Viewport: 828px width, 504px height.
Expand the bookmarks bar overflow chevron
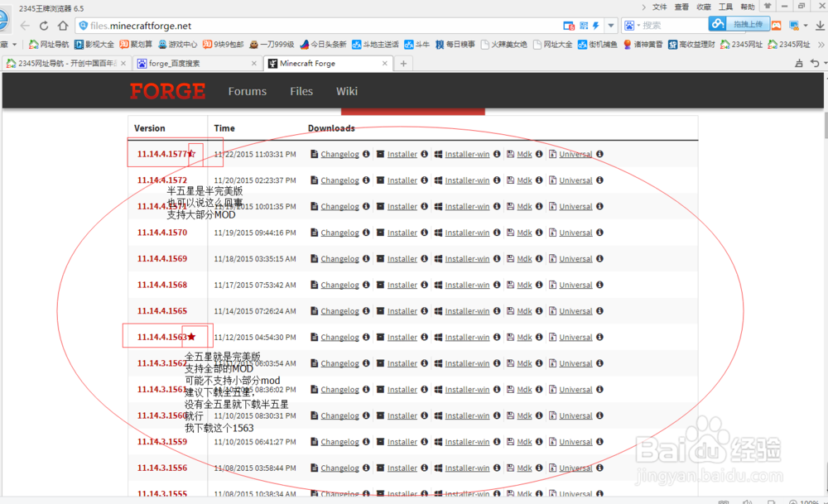pos(821,45)
